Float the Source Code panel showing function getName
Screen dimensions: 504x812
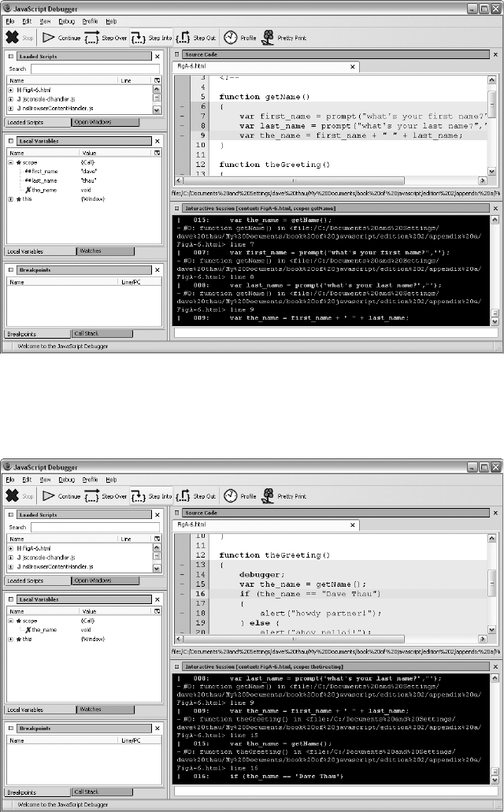click(176, 54)
